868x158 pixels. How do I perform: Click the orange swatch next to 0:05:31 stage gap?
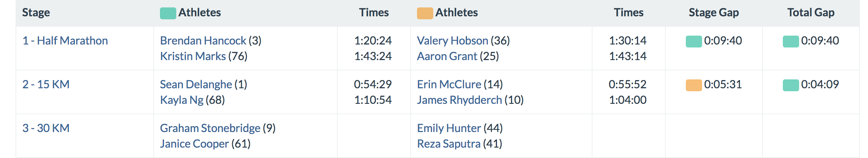694,85
